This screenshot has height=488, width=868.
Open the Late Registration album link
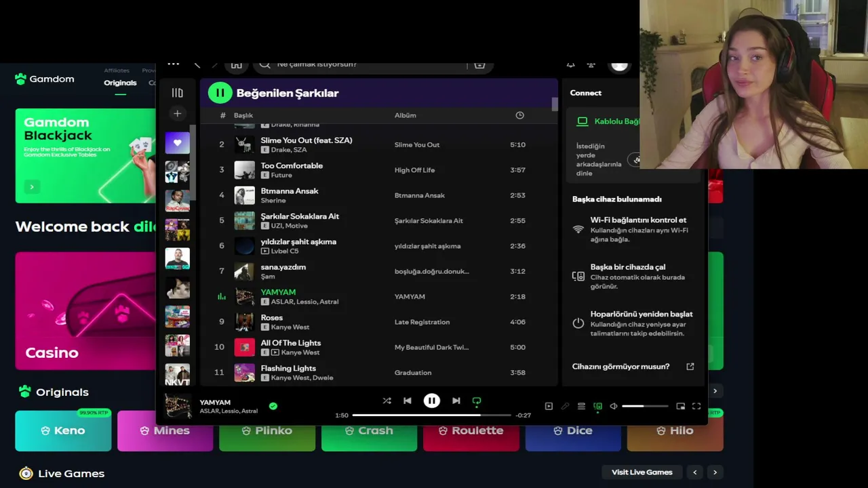(422, 322)
